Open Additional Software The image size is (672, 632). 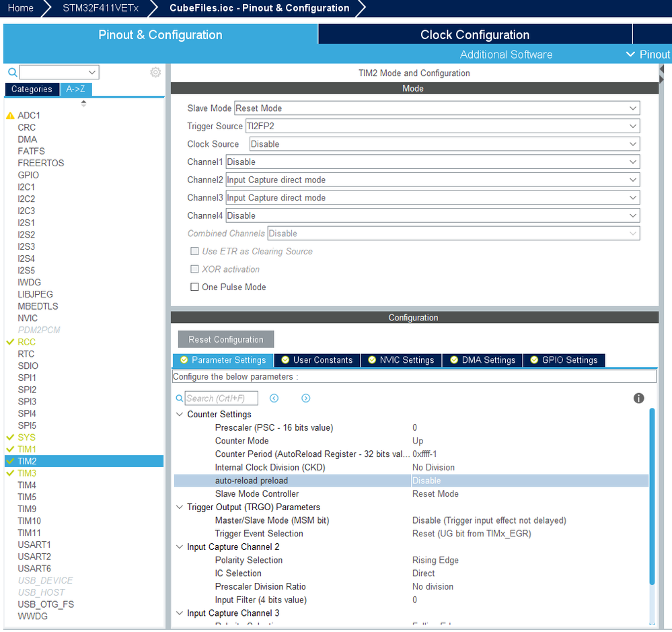pos(506,55)
